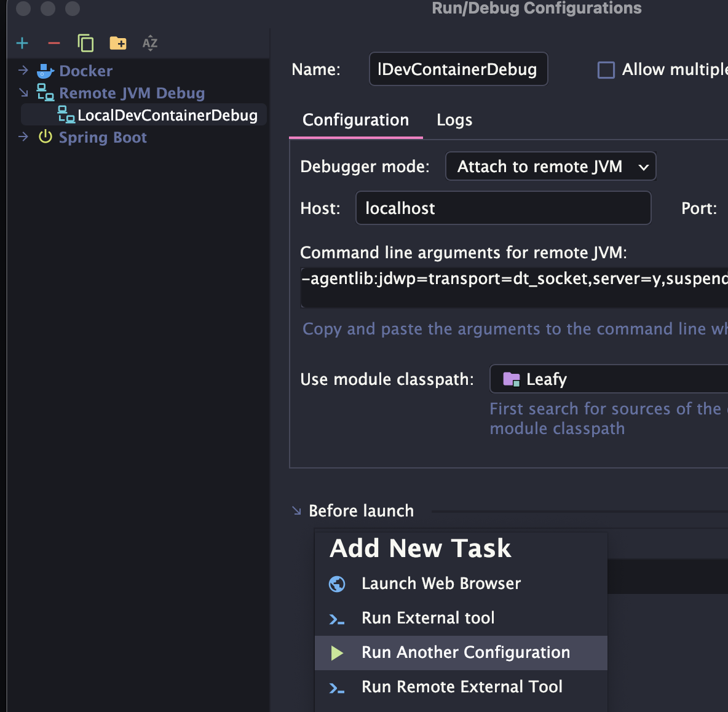
Task: Collapse the Before launch section
Action: 297,511
